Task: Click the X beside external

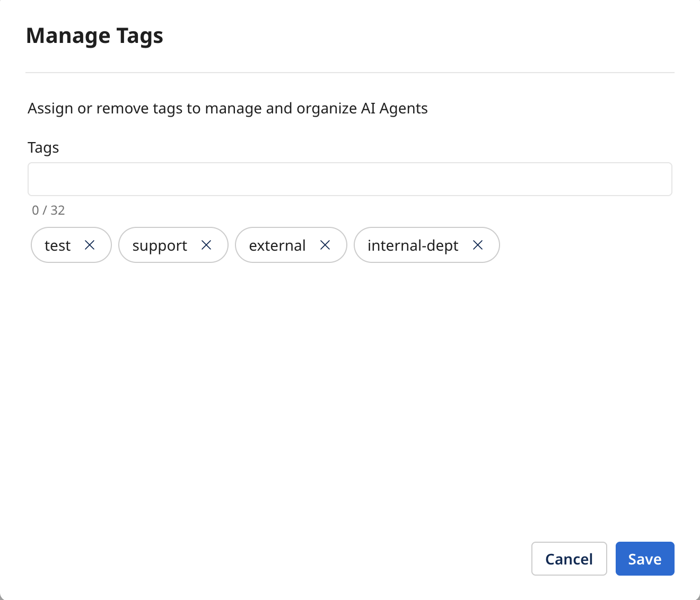Action: click(326, 245)
